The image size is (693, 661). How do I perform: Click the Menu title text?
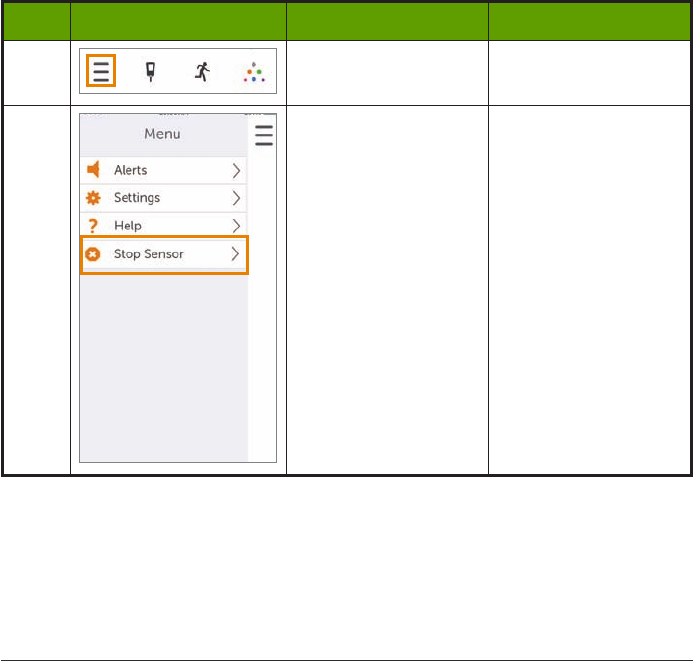(x=162, y=133)
